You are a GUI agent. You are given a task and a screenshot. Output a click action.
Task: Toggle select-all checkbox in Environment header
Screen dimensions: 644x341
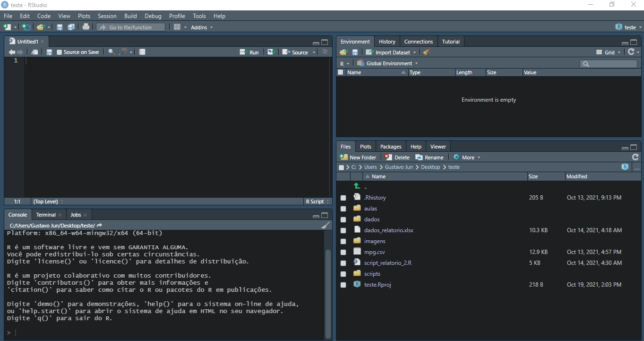point(340,72)
